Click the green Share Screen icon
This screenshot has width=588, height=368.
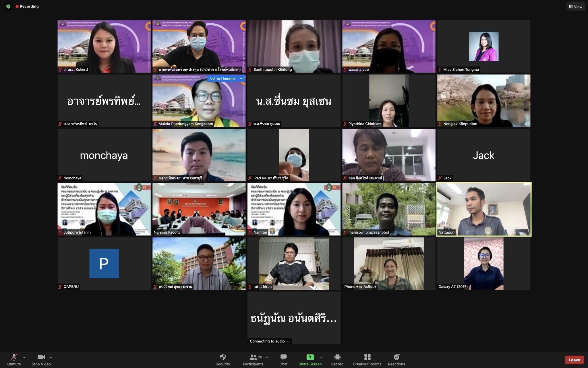[x=310, y=357]
